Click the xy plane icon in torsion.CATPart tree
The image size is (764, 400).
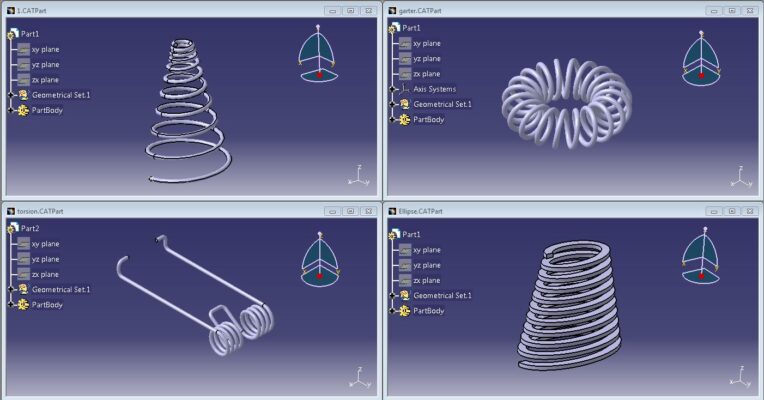pos(24,243)
